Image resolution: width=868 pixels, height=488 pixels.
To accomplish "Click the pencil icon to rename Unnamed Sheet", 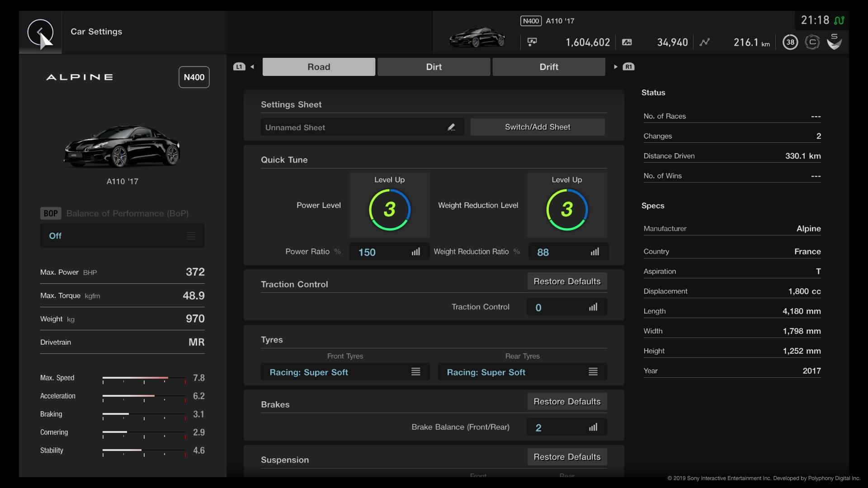I will [x=452, y=127].
